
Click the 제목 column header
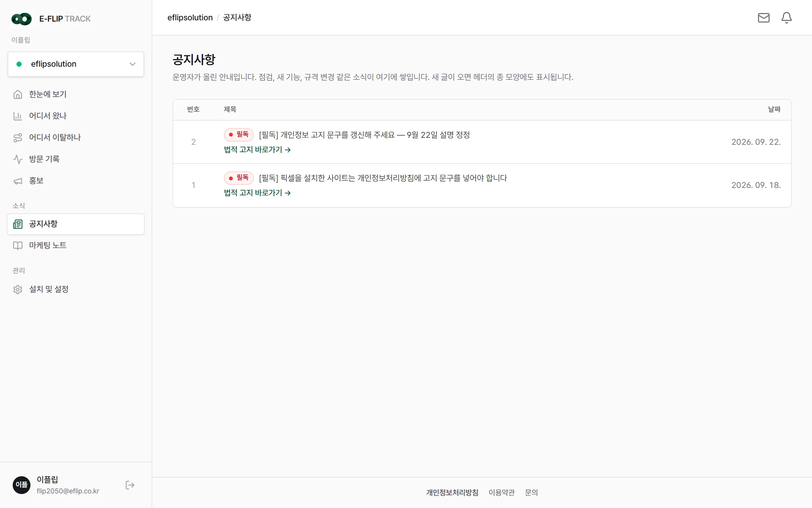click(230, 110)
